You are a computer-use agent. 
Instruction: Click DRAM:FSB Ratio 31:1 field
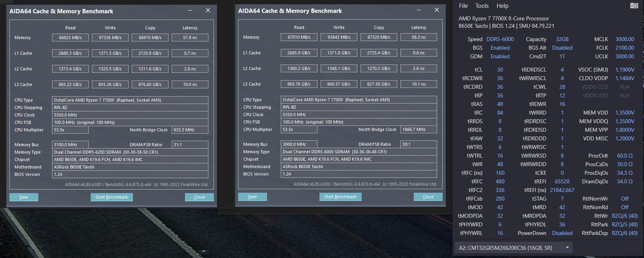click(190, 145)
